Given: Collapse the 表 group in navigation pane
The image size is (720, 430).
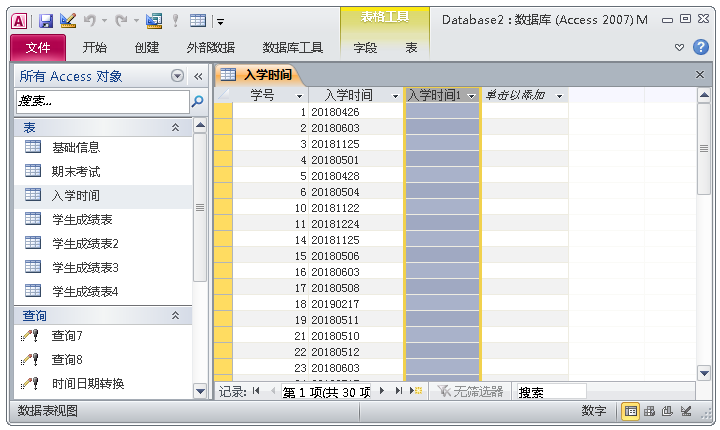Looking at the screenshot, I should (175, 127).
